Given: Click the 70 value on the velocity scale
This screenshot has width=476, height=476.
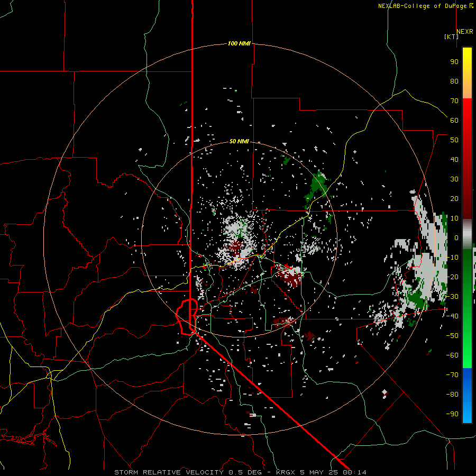Looking at the screenshot, I should pos(454,101).
